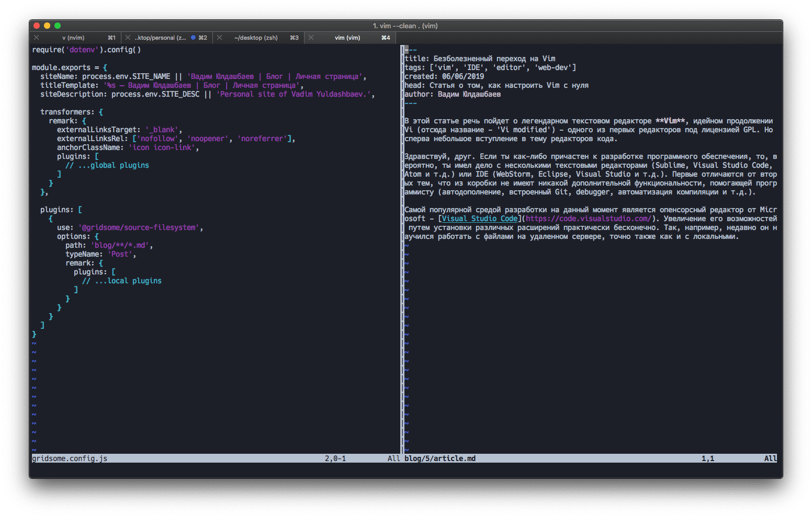Click the 'blog/**/*.md' path string

pyautogui.click(x=120, y=245)
